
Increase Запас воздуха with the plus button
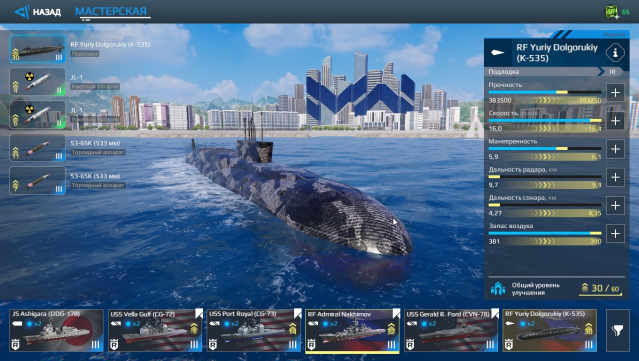click(x=615, y=233)
